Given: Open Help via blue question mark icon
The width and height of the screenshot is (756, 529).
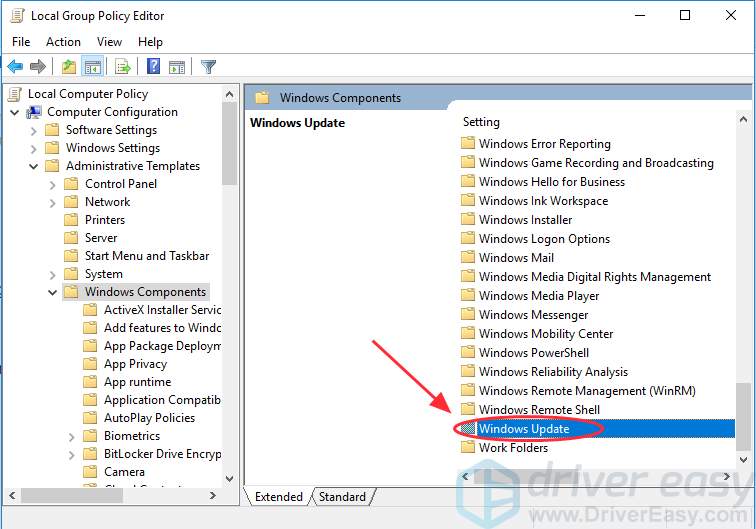Looking at the screenshot, I should pyautogui.click(x=154, y=67).
